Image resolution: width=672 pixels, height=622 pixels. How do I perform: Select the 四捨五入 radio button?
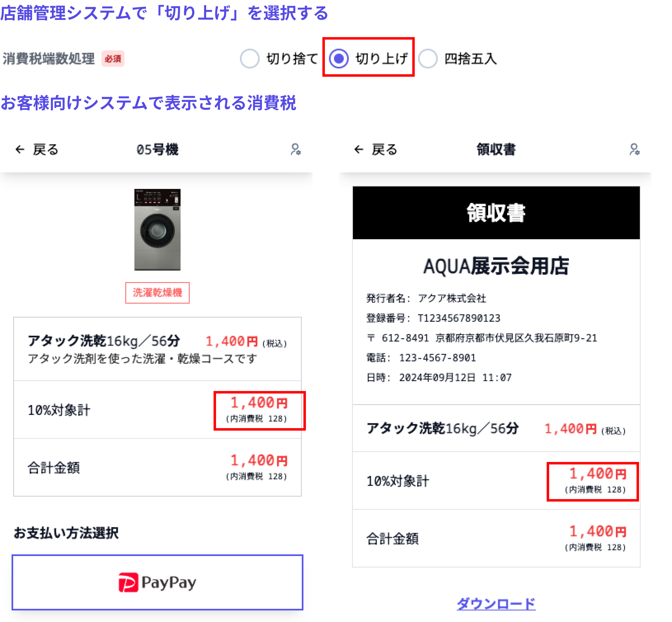[428, 59]
